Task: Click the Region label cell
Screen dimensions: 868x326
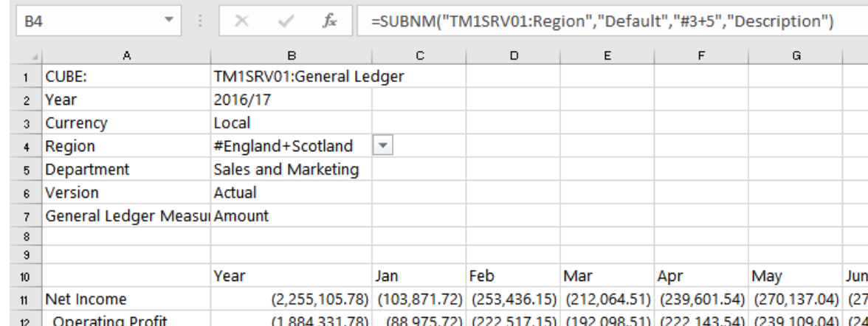Action: click(127, 146)
